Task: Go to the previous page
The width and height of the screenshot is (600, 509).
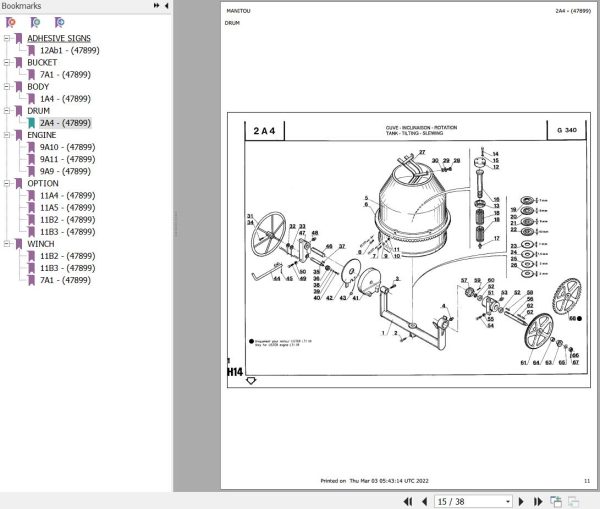Action: click(x=424, y=501)
